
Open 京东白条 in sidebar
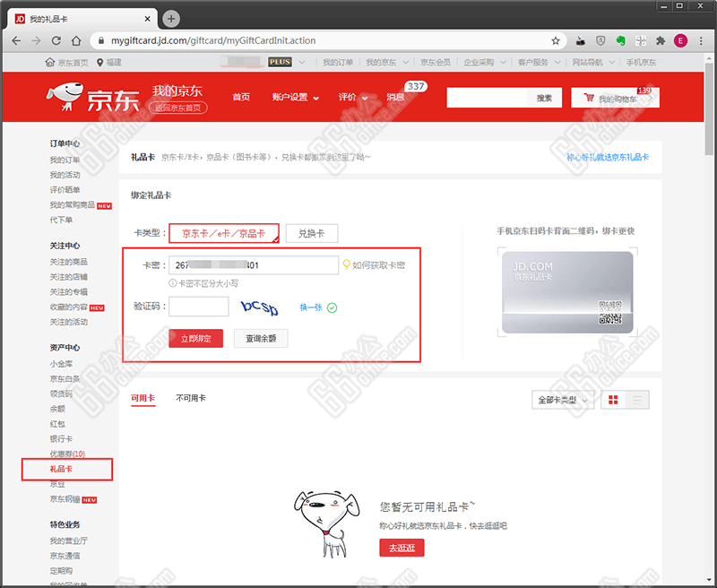pos(65,378)
